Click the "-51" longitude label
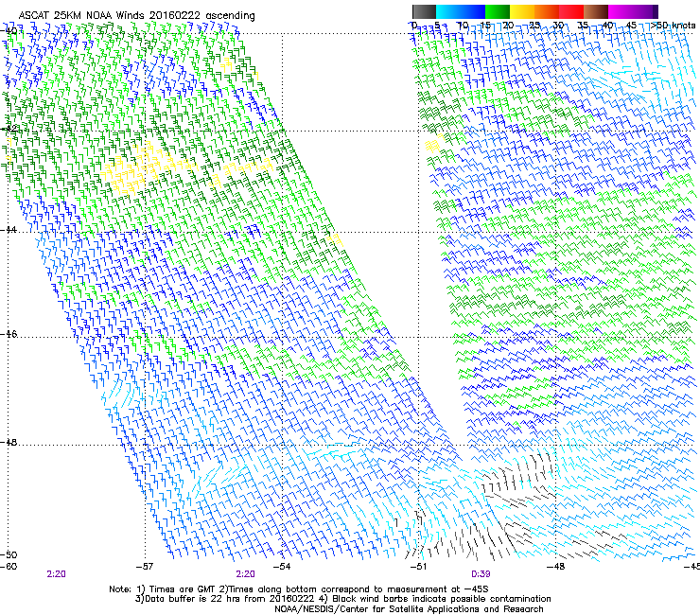 tap(418, 567)
